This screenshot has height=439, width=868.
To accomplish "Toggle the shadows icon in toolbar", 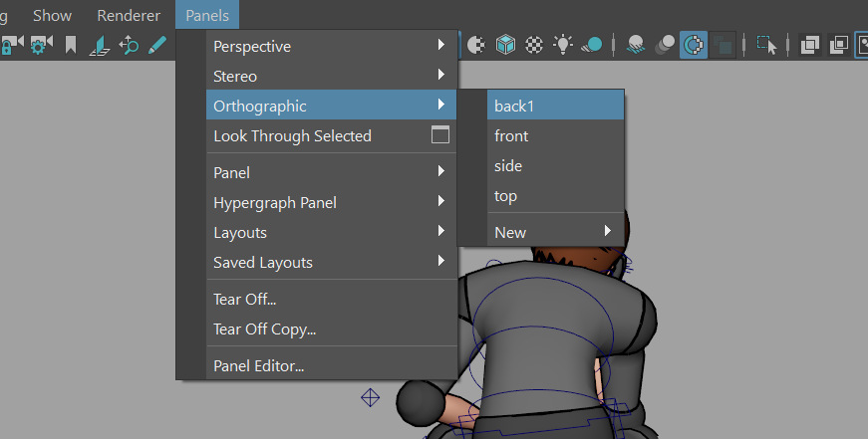I will click(592, 45).
